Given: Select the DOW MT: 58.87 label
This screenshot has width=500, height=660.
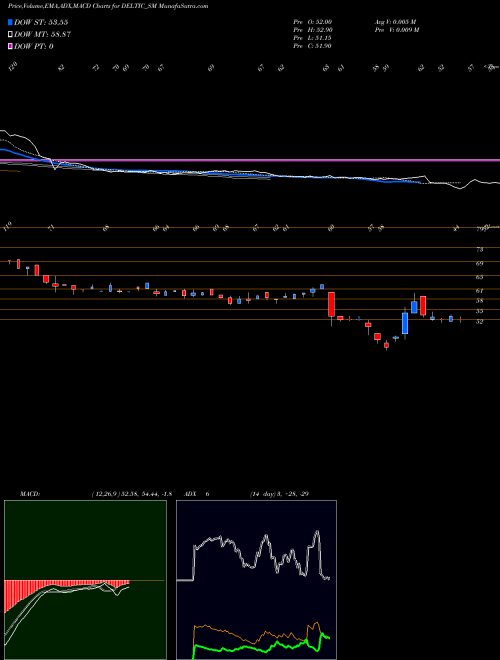Looking at the screenshot, I should 42,34.
